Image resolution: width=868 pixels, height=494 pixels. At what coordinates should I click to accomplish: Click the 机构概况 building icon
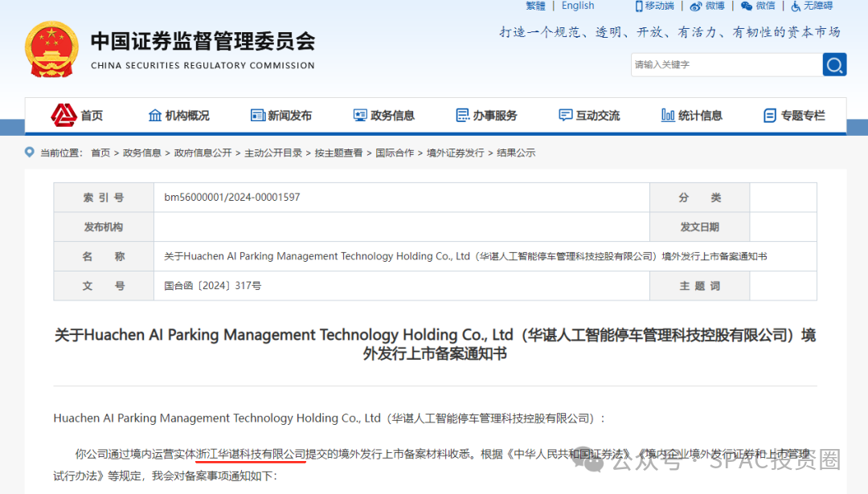pyautogui.click(x=155, y=115)
